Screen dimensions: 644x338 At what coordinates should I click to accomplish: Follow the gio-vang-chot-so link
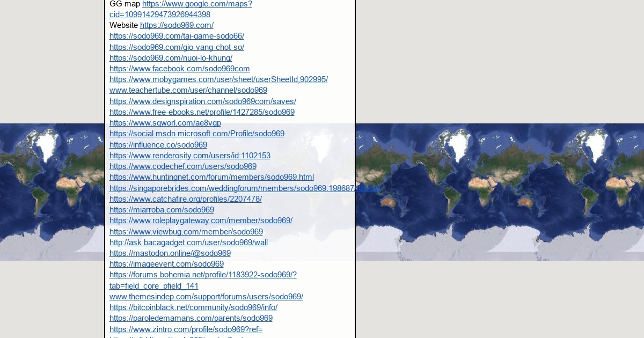[x=177, y=47]
